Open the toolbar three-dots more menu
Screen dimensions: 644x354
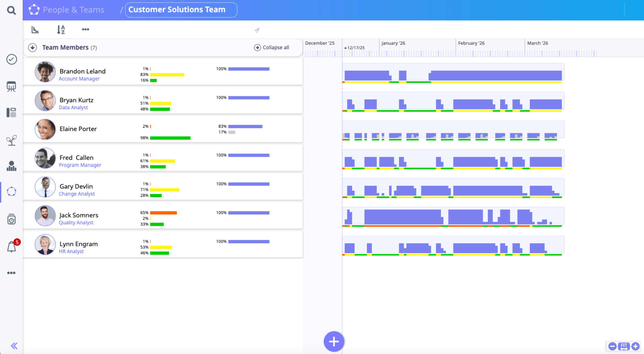85,29
